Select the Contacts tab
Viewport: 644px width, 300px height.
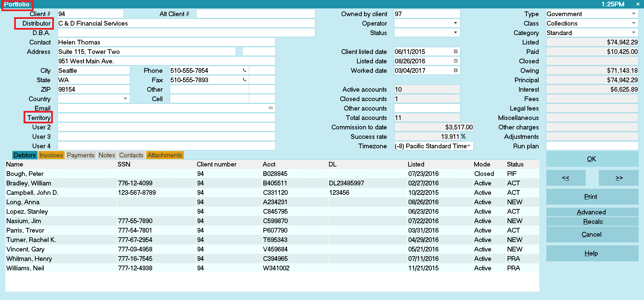[x=131, y=155]
